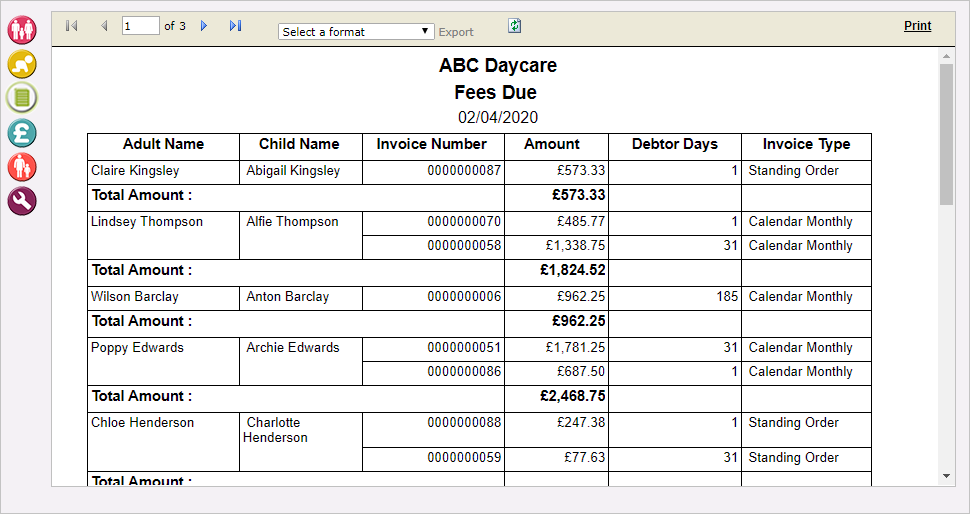Click the scrollbar down arrow
This screenshot has width=970, height=514.
[946, 476]
